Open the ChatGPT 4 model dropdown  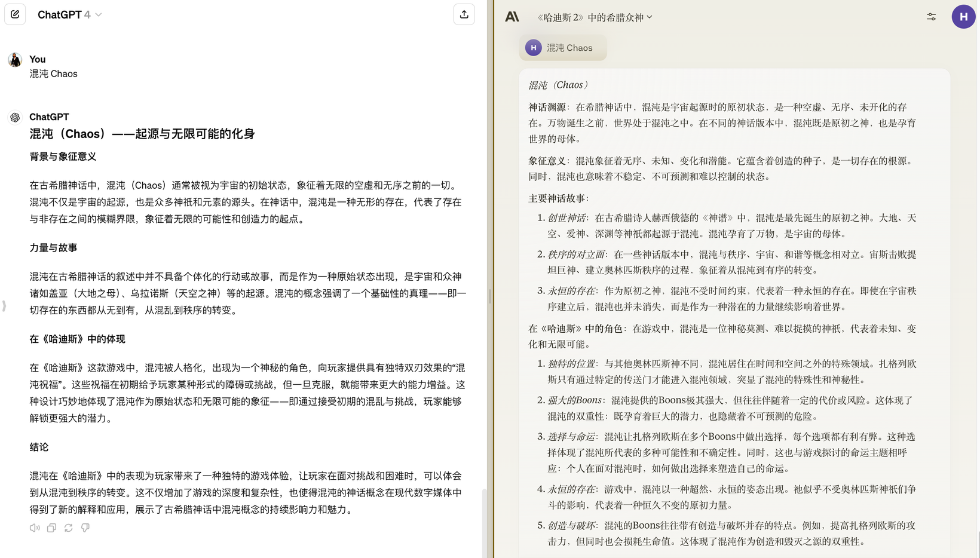pos(64,14)
